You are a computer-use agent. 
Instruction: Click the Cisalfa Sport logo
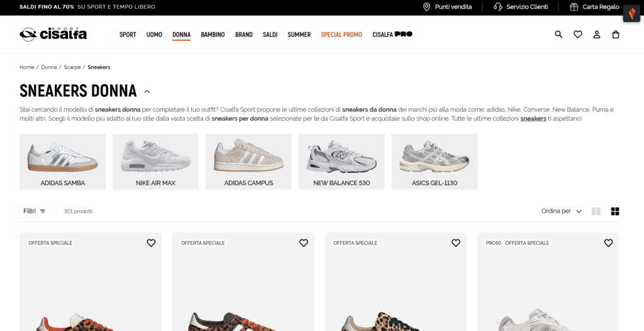pyautogui.click(x=53, y=34)
